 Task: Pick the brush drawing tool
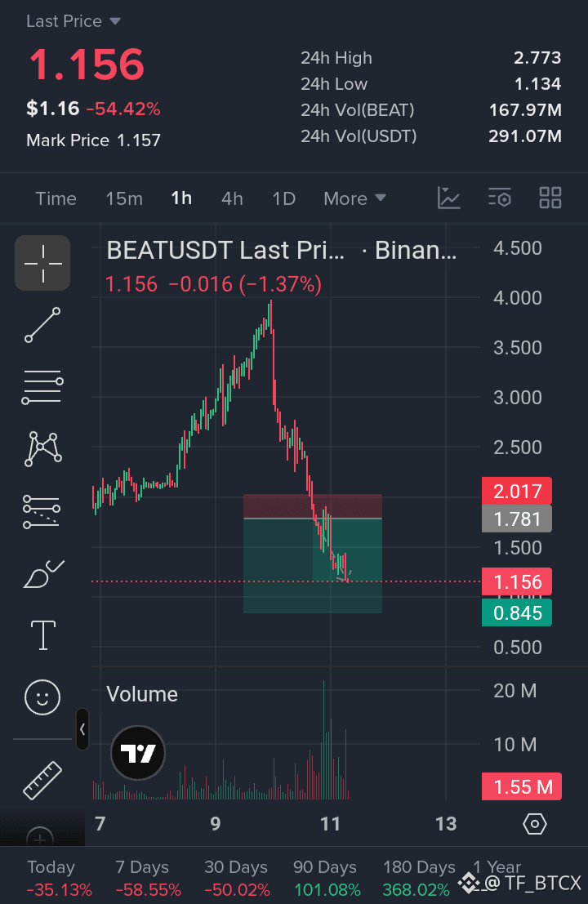[43, 573]
